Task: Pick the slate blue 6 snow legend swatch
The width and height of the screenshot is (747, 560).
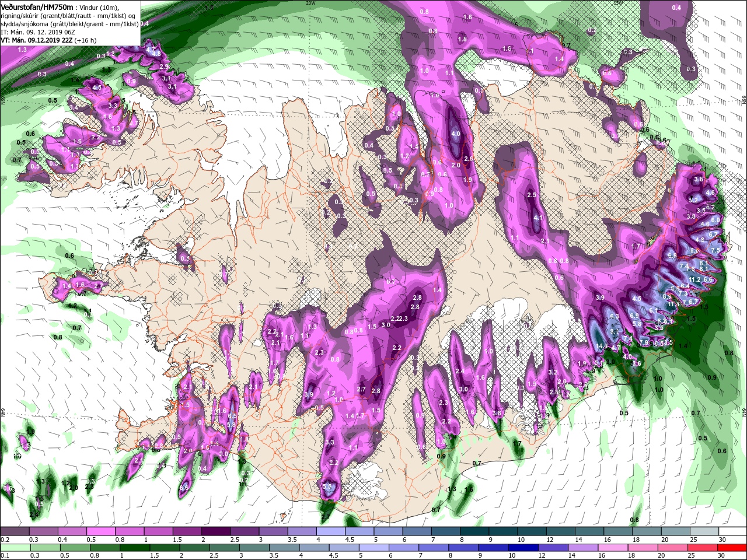Action: (x=416, y=531)
